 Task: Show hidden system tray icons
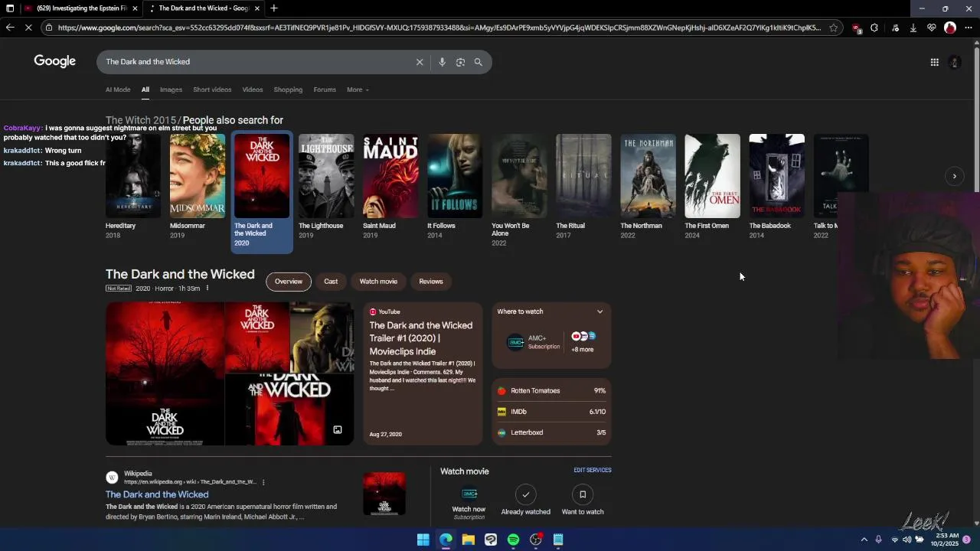click(864, 540)
